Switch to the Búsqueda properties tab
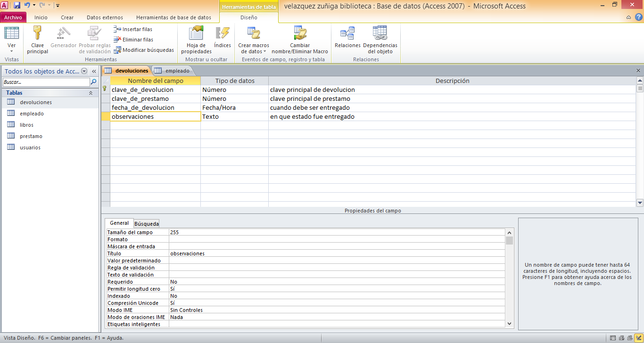This screenshot has height=343, width=644. tap(147, 223)
